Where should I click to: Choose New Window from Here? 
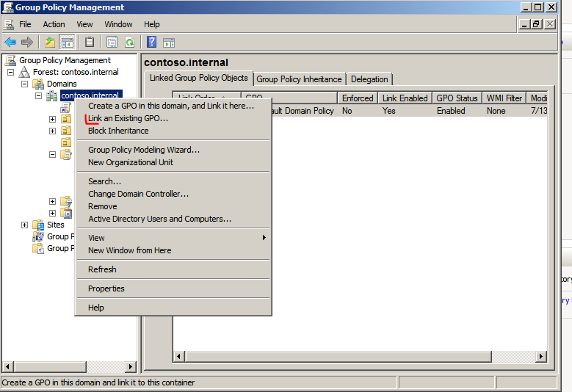173,250
